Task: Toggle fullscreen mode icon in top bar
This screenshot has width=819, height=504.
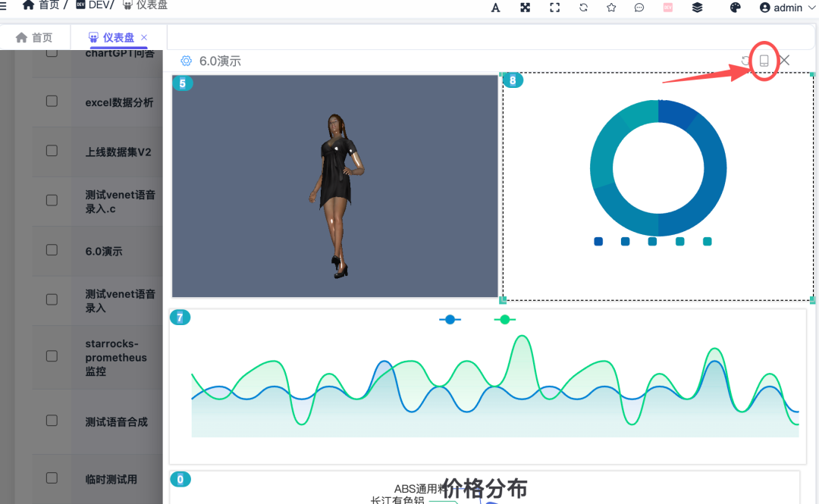Action: coord(554,8)
